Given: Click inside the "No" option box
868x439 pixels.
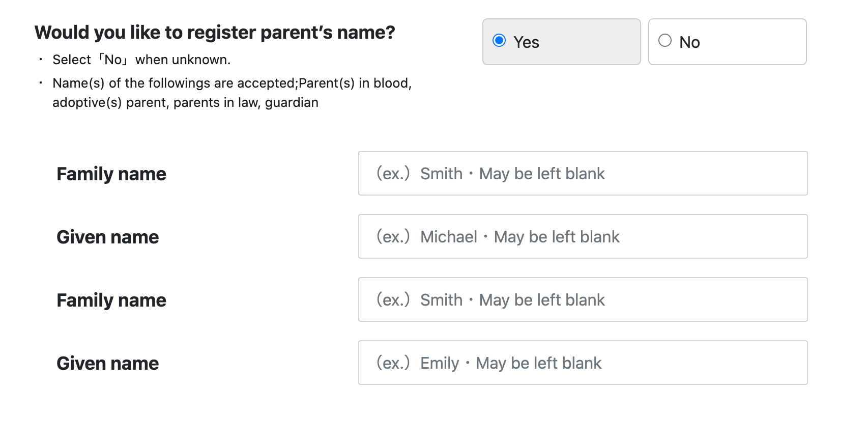Looking at the screenshot, I should click(x=727, y=41).
